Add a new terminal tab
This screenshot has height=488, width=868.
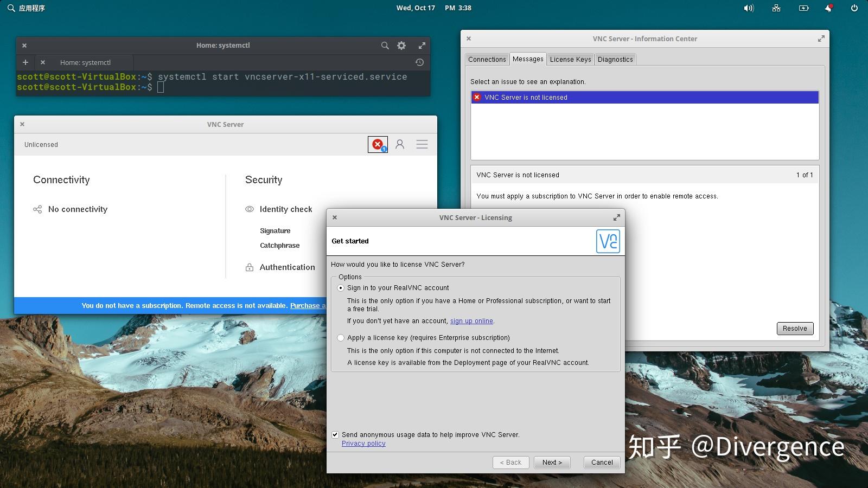[25, 62]
